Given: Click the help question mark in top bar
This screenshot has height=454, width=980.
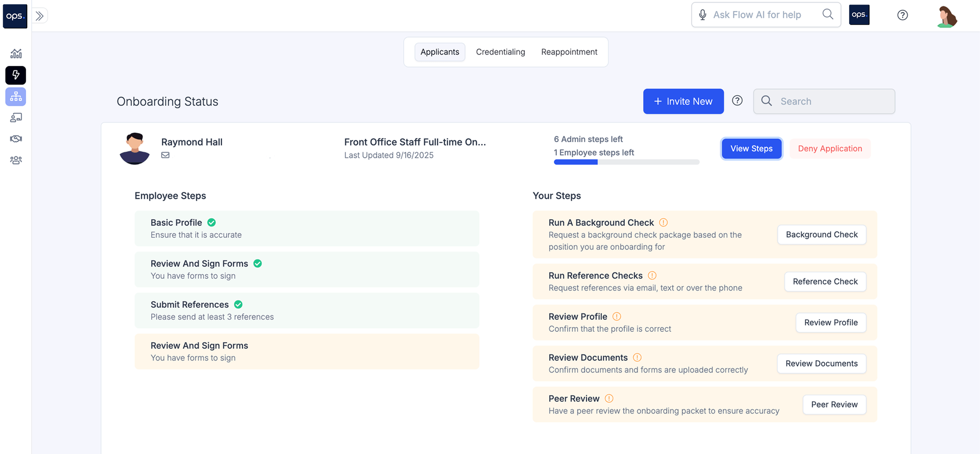Looking at the screenshot, I should pyautogui.click(x=902, y=15).
